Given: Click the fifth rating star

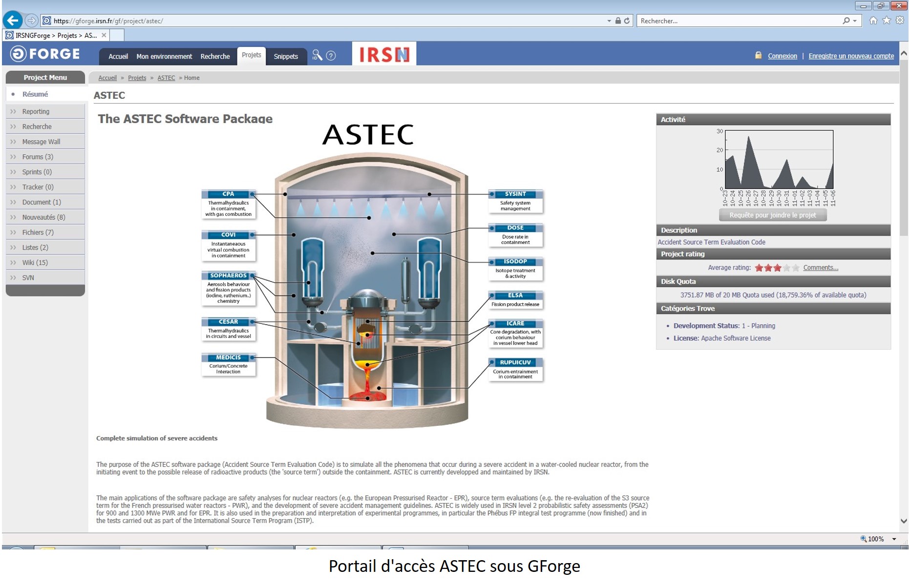Looking at the screenshot, I should [796, 268].
